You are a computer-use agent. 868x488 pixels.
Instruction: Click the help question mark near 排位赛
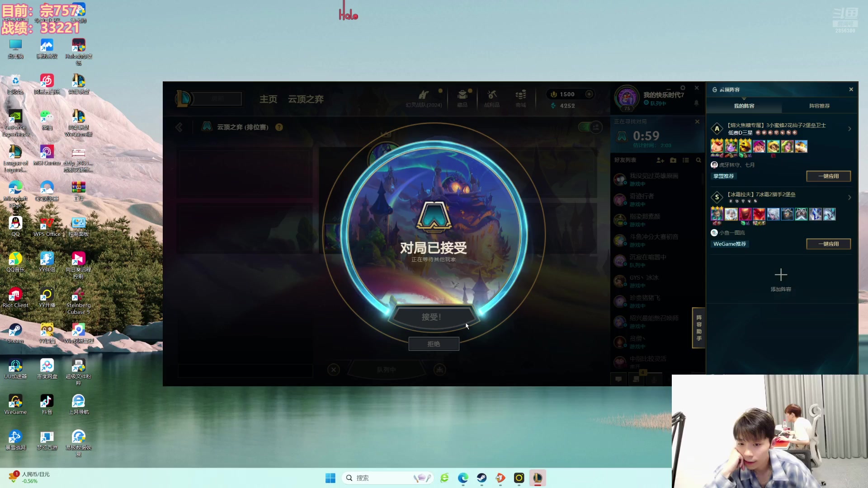pyautogui.click(x=279, y=127)
